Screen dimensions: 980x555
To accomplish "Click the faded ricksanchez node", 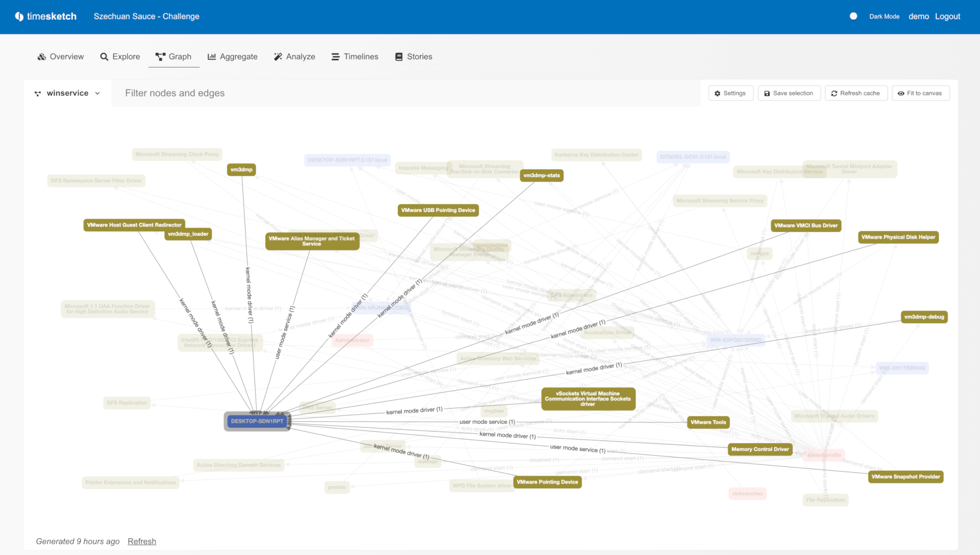I will (x=747, y=494).
